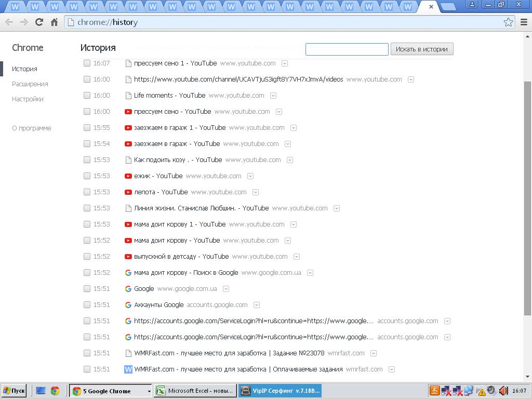The height and width of the screenshot is (399, 532).
Task: Click the YouTube icon next to прессуем сено
Action: 128,112
